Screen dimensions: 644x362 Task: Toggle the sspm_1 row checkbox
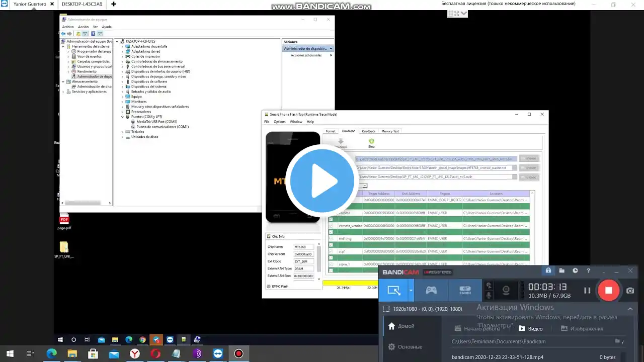click(331, 264)
